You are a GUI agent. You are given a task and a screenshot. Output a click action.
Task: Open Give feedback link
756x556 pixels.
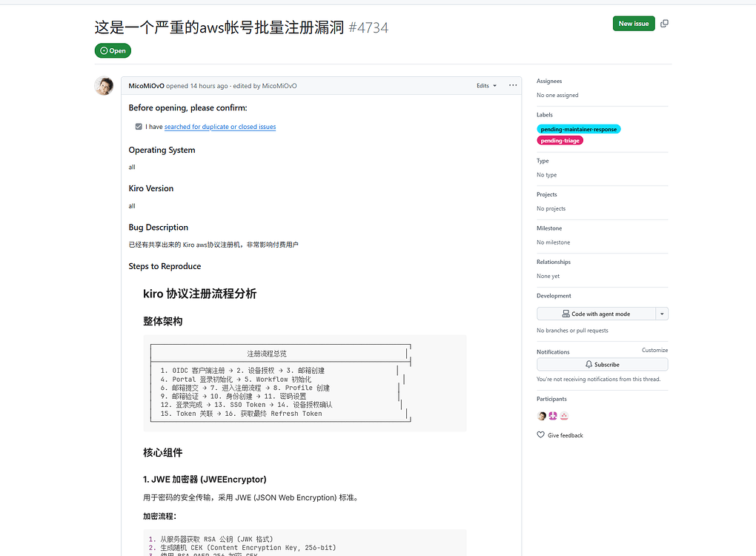[x=565, y=435]
